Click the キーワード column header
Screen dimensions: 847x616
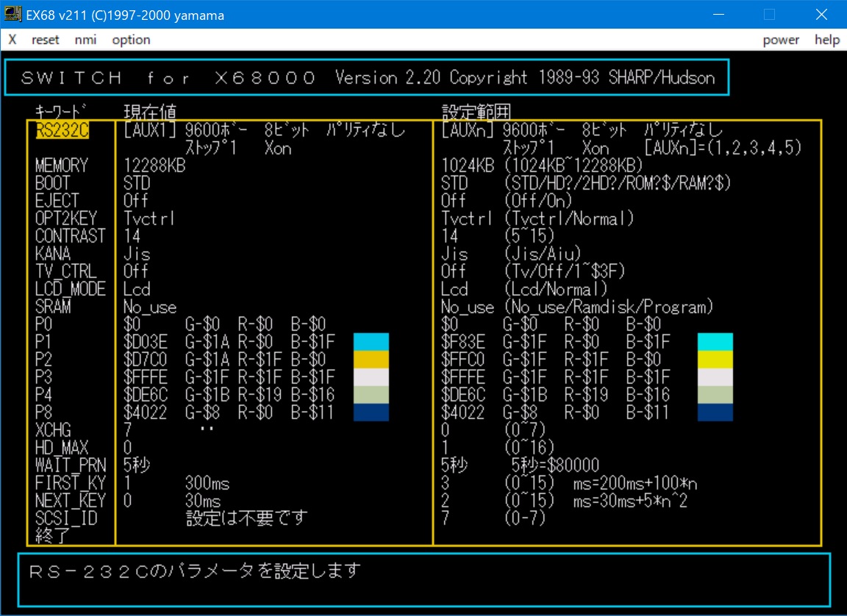[61, 112]
